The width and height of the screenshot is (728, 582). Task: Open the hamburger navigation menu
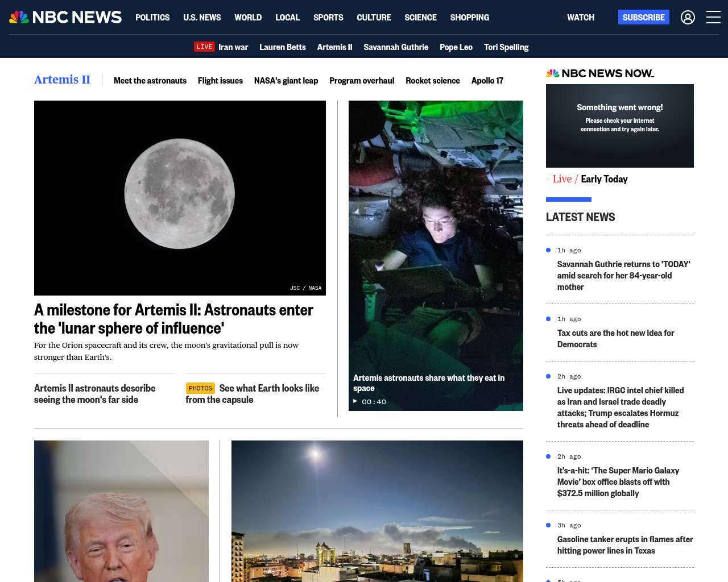click(713, 18)
